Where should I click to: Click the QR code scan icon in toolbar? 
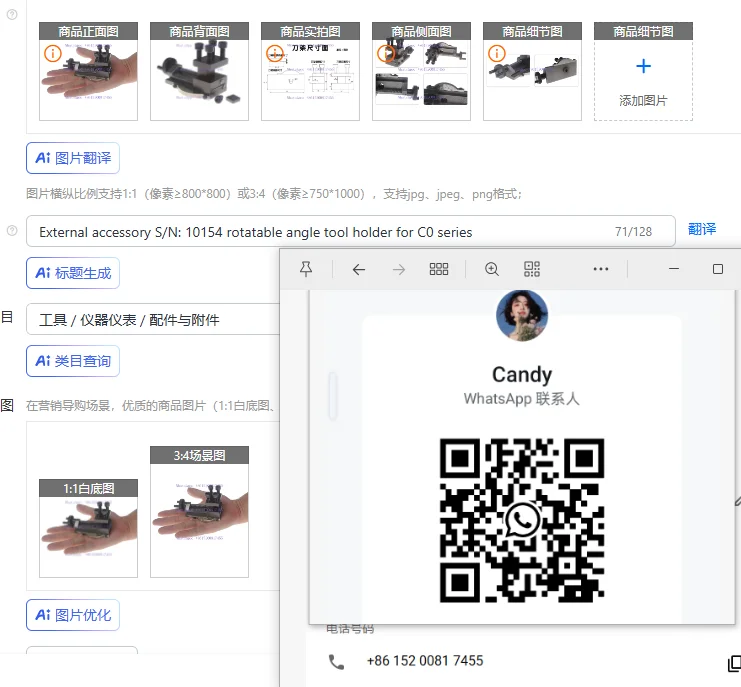point(532,269)
